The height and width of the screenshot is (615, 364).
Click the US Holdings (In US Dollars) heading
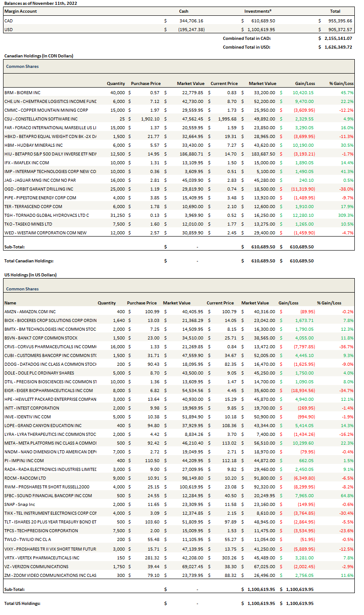tap(30, 275)
